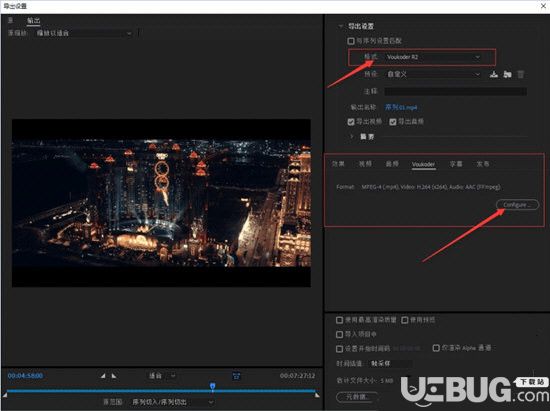Click the blue output name link

401,107
